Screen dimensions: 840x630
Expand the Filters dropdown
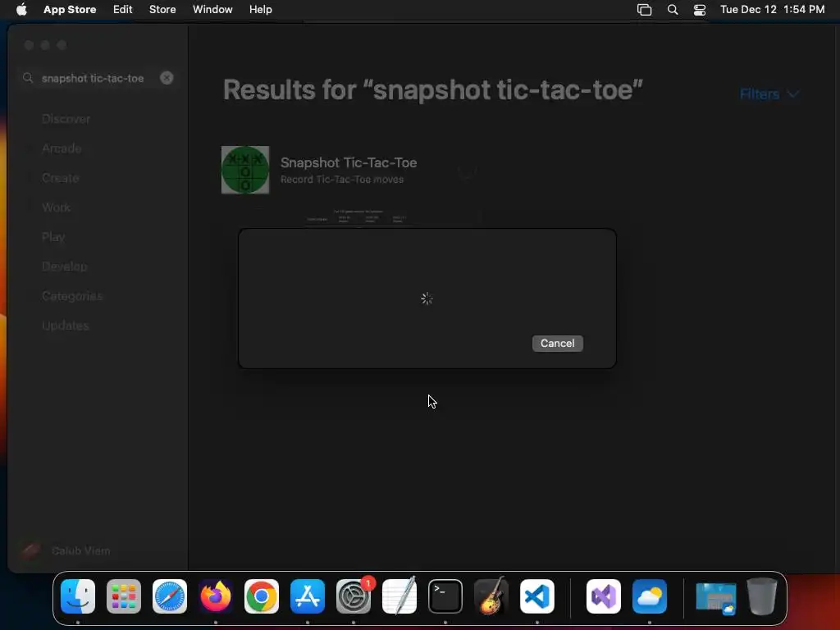(769, 94)
